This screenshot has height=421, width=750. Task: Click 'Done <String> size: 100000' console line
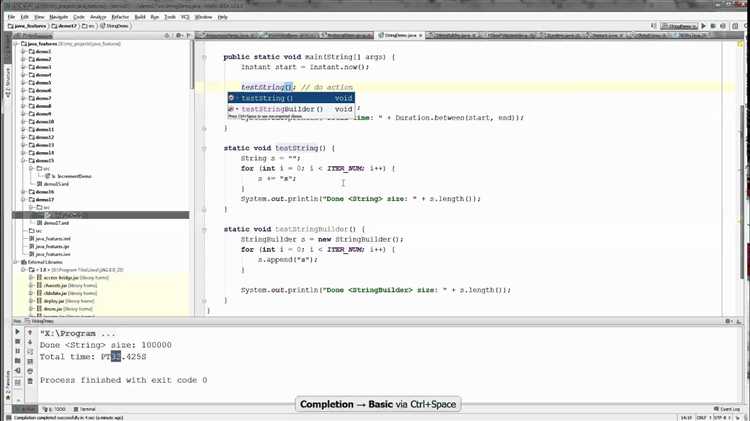tap(105, 345)
